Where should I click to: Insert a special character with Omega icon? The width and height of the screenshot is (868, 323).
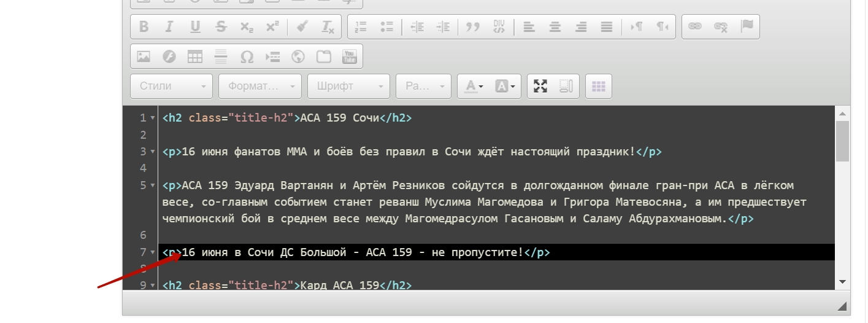247,56
